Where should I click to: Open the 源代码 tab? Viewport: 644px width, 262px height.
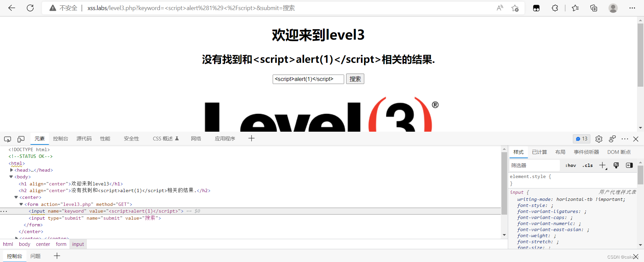coord(84,139)
